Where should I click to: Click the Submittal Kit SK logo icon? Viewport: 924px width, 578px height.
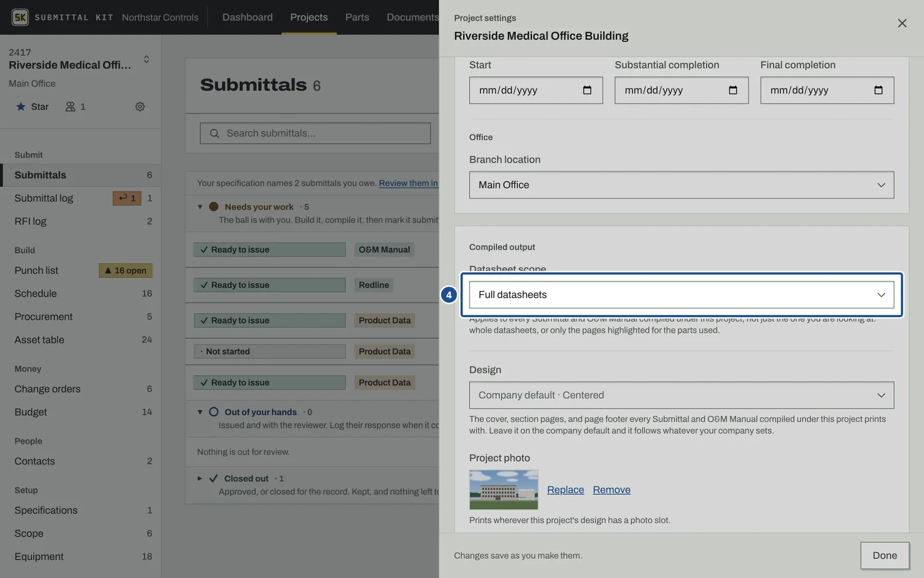pyautogui.click(x=20, y=17)
